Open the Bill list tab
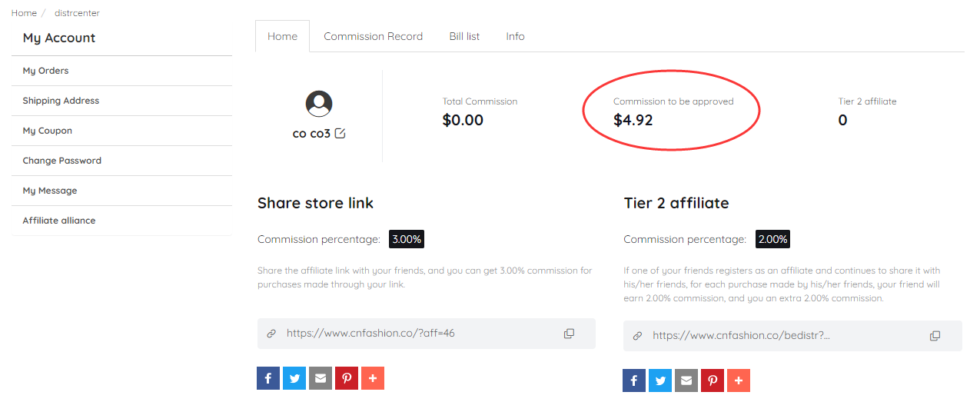Screen dimensions: 980x402 click(464, 36)
